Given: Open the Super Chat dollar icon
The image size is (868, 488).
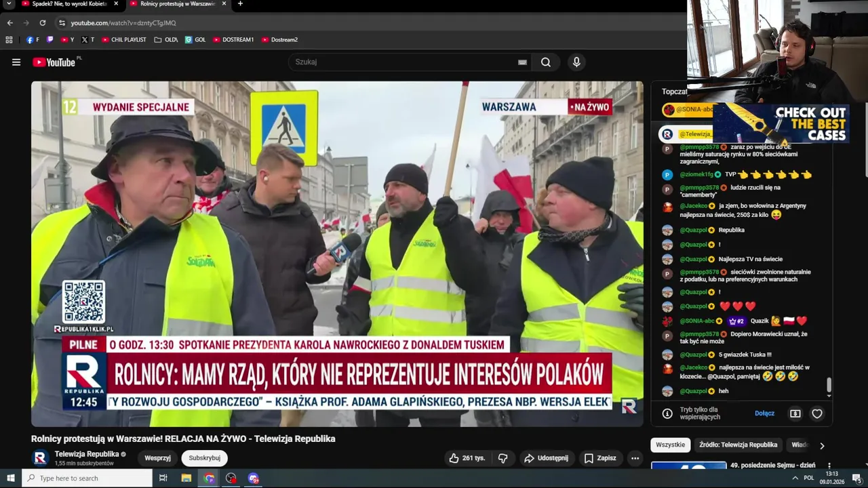Looking at the screenshot, I should point(795,413).
